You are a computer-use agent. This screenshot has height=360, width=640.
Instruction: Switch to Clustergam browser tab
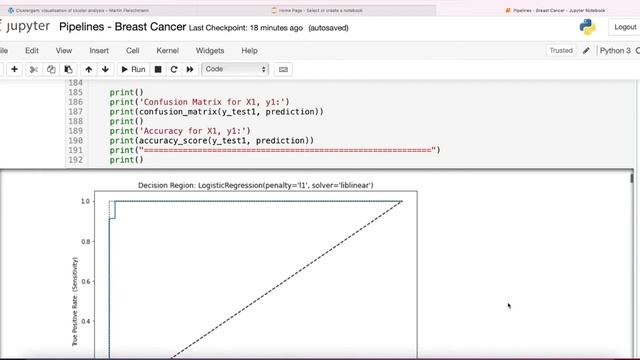[79, 10]
